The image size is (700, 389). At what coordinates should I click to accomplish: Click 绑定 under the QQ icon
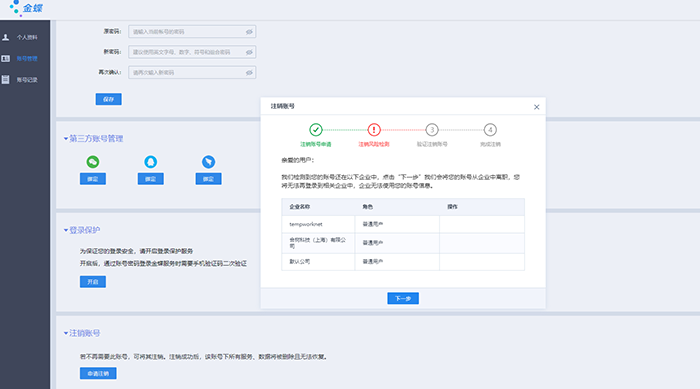(150, 179)
